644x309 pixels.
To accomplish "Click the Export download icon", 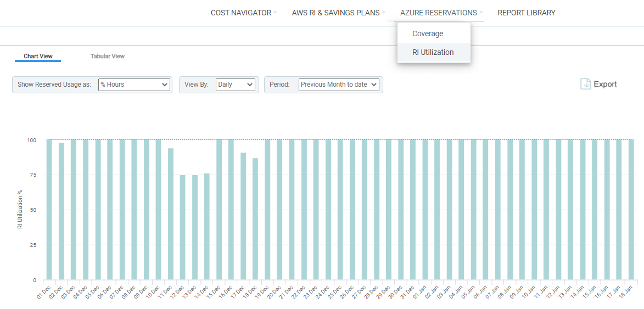I will 586,84.
